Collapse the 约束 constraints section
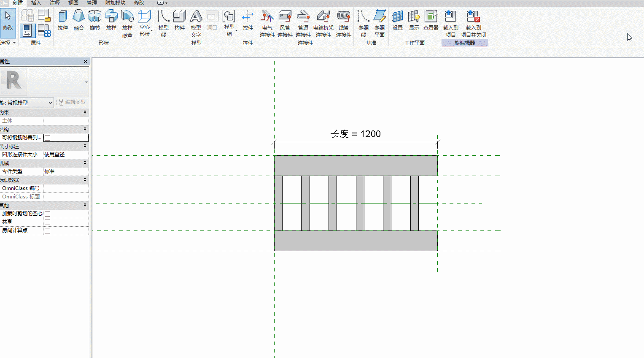The width and height of the screenshot is (644, 358). click(85, 112)
